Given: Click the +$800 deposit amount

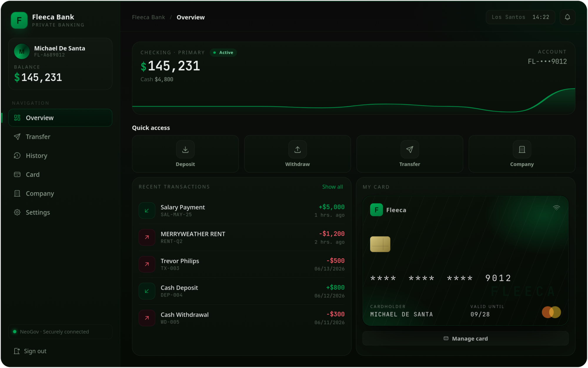Looking at the screenshot, I should pos(335,287).
